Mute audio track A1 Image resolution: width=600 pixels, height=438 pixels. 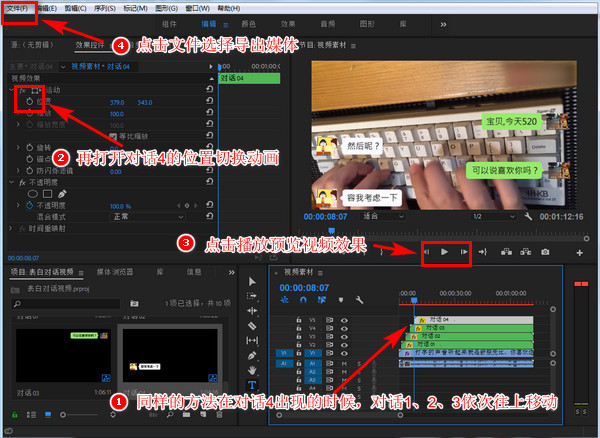(x=344, y=363)
